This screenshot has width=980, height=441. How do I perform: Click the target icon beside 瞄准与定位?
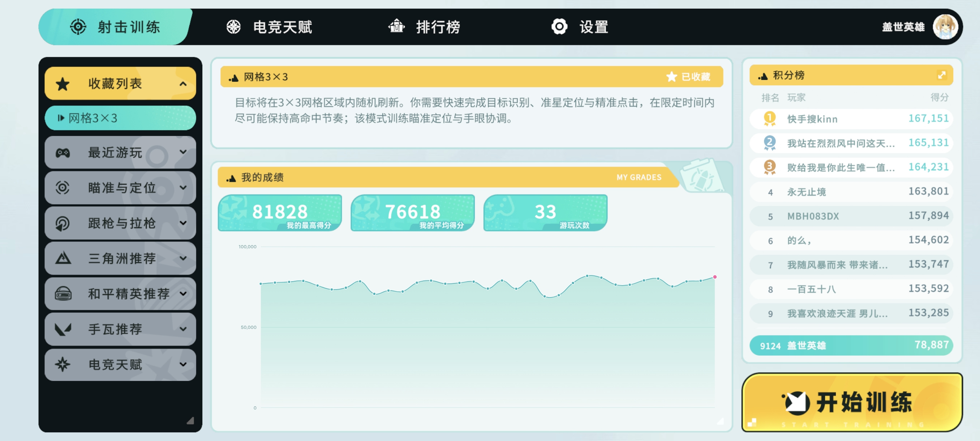pyautogui.click(x=63, y=188)
